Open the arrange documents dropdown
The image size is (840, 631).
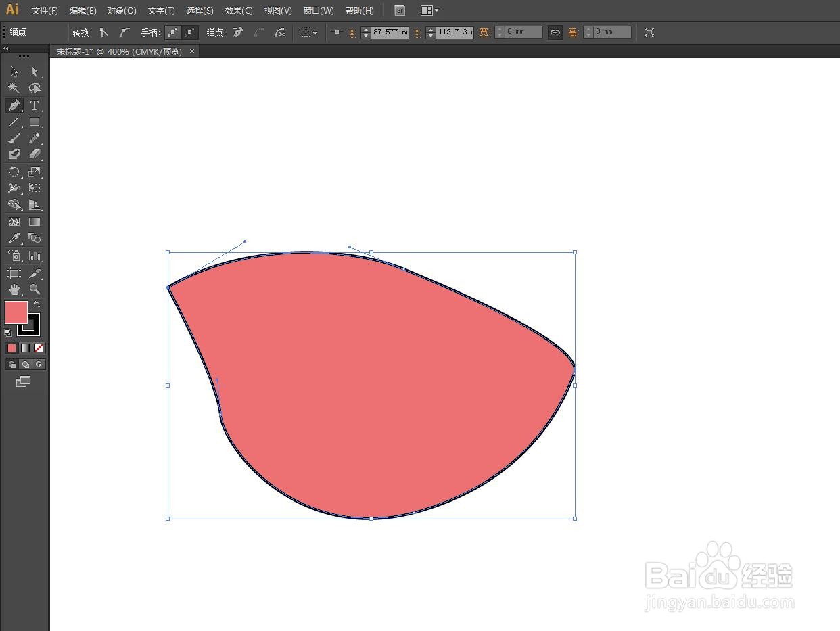(429, 10)
